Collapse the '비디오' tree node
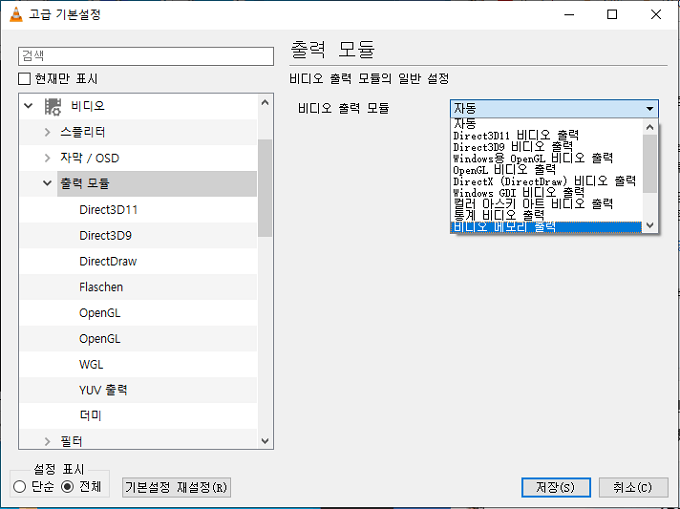This screenshot has height=509, width=680. click(x=29, y=106)
